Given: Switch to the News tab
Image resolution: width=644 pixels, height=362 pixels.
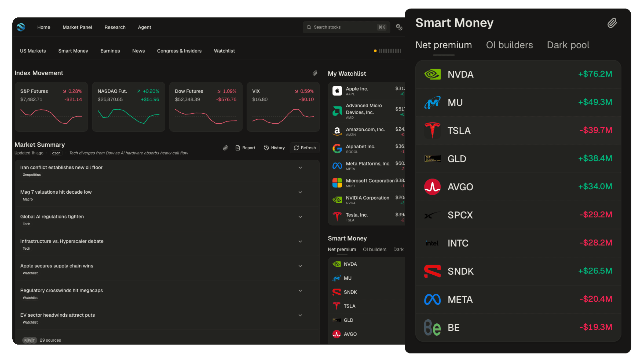Looking at the screenshot, I should click(138, 51).
